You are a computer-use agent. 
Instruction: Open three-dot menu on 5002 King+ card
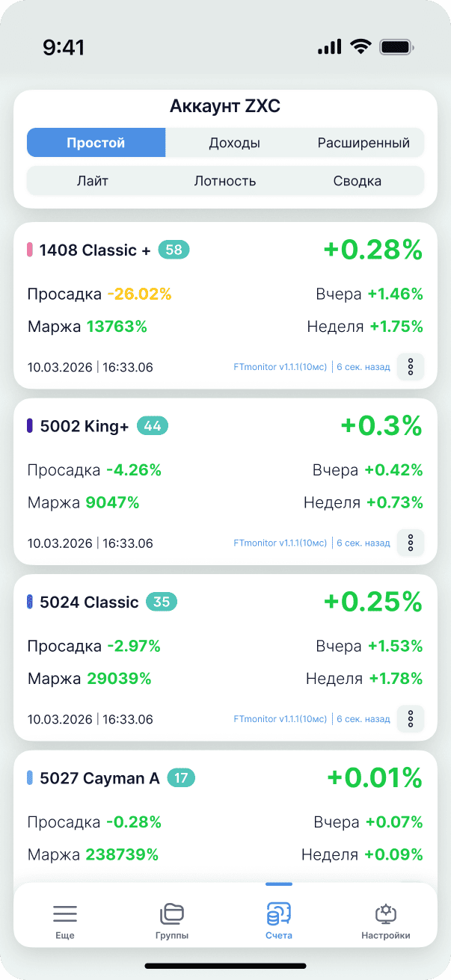point(411,543)
